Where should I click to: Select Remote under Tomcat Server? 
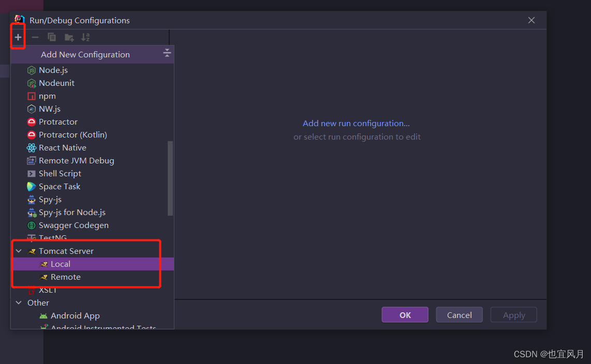(93, 277)
